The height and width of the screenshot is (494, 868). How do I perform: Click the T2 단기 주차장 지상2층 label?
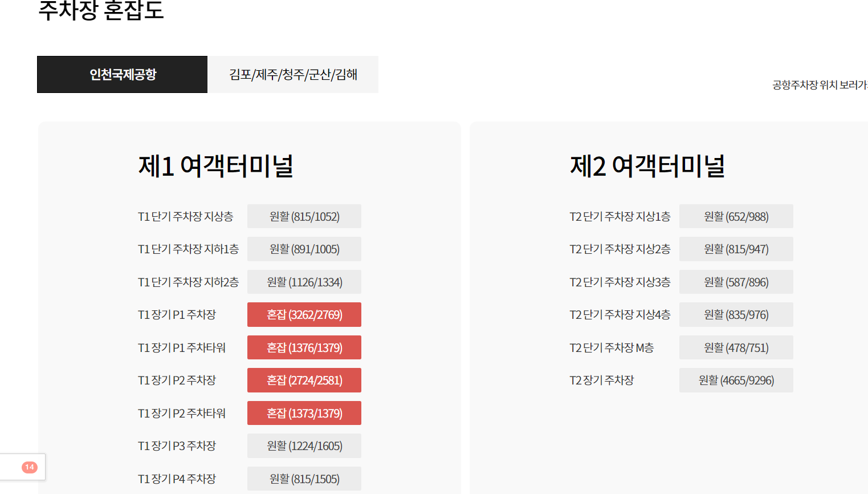coord(620,249)
